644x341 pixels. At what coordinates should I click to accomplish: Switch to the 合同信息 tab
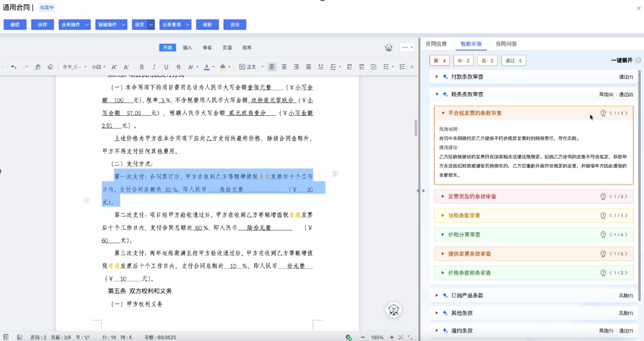[436, 44]
